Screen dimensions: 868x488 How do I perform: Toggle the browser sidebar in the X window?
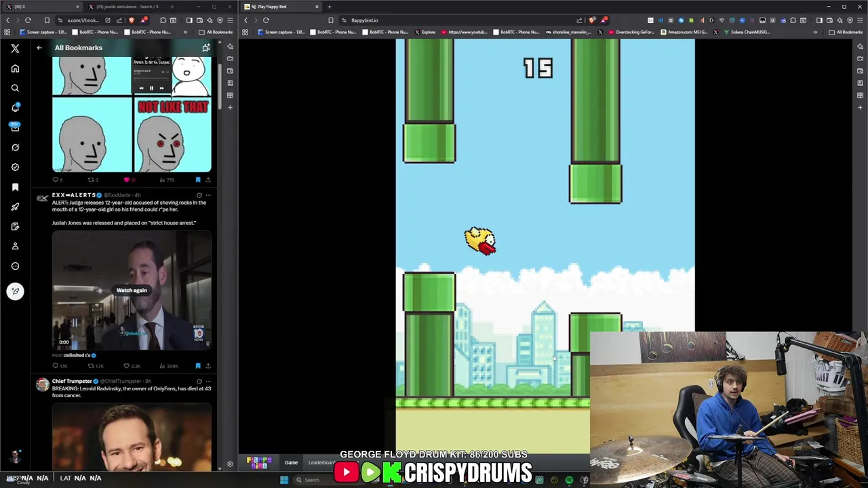[x=189, y=20]
